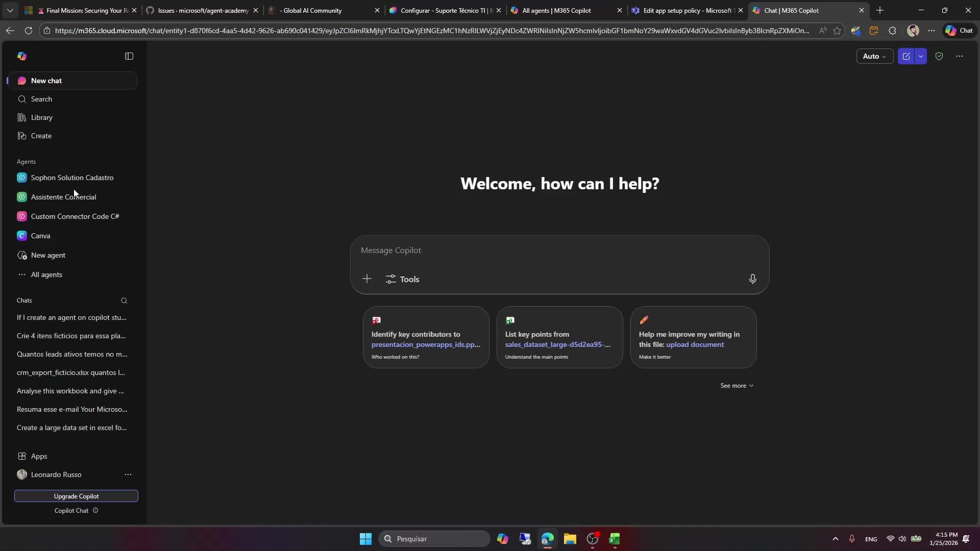
Task: Open Library in the sidebar
Action: [x=41, y=117]
